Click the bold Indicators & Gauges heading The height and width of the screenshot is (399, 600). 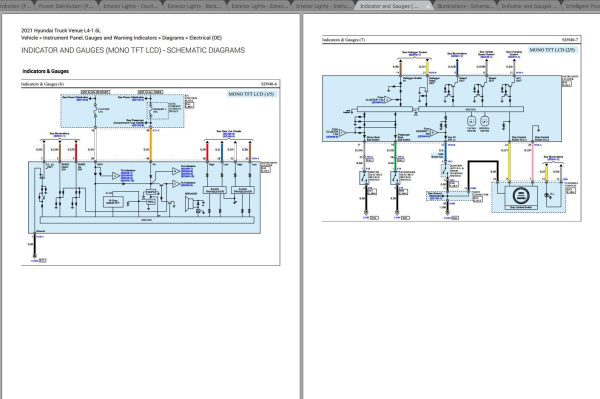[46, 71]
